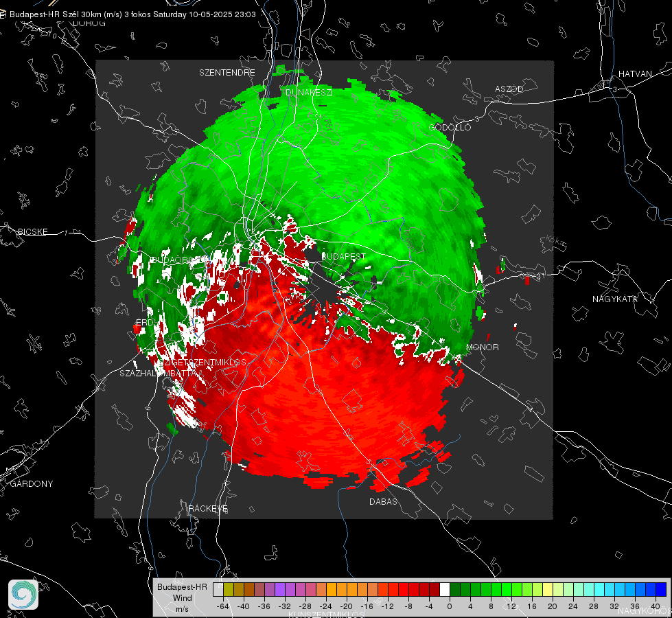
Task: Click the 28 legend value
Action: (x=594, y=606)
